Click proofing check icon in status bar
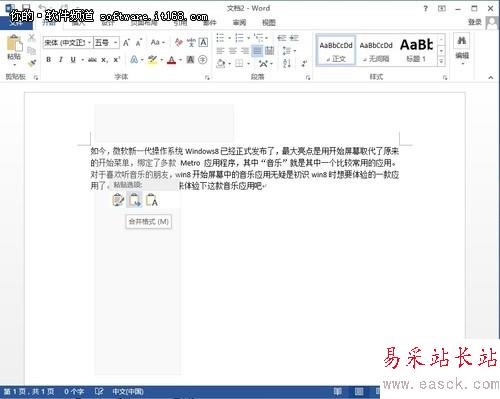Viewport: 500px width, 399px height. coord(99,391)
